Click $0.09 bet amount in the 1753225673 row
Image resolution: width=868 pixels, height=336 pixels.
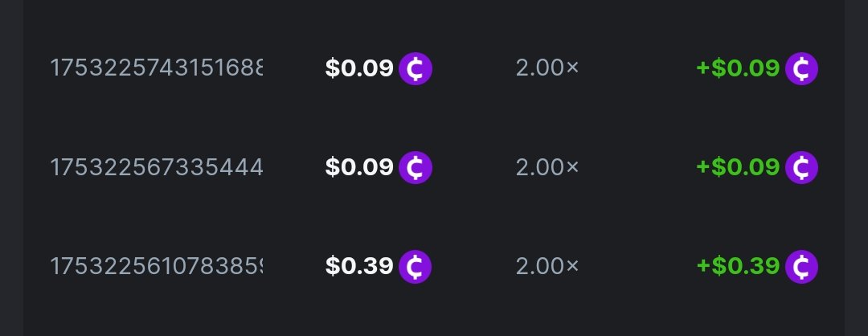(359, 167)
